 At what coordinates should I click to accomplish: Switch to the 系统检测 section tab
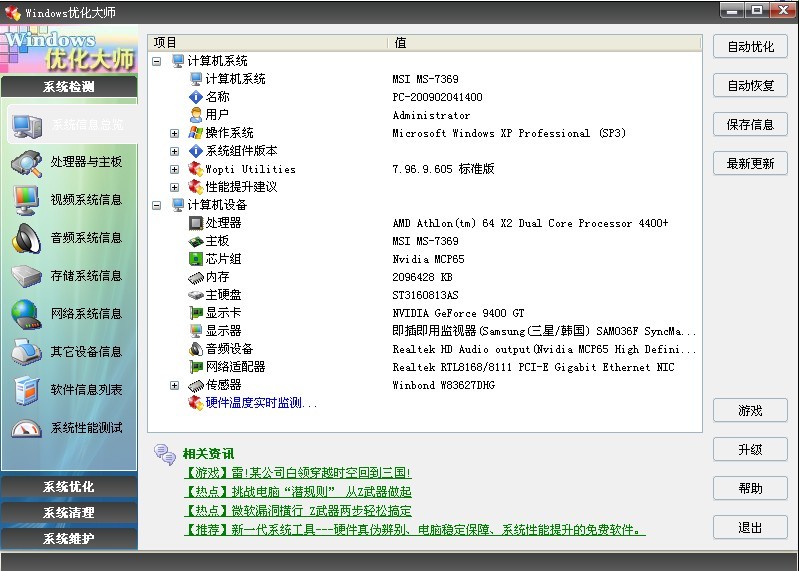coord(69,87)
